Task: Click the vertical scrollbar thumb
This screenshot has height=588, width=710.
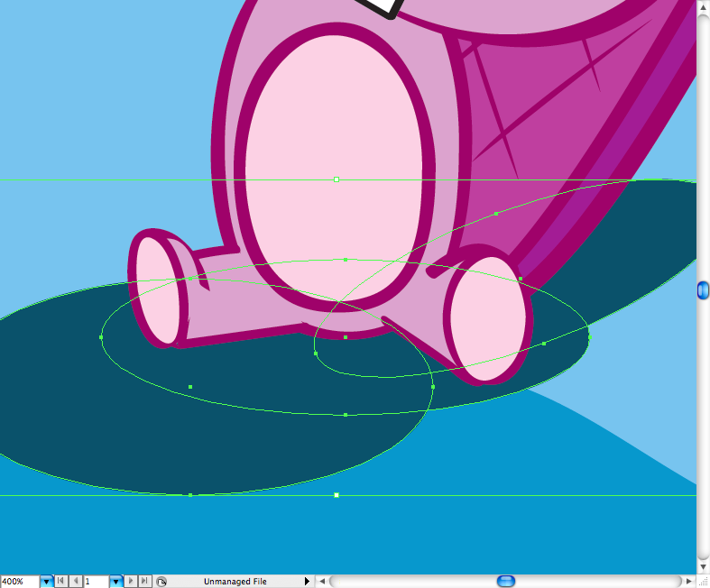Action: point(703,289)
